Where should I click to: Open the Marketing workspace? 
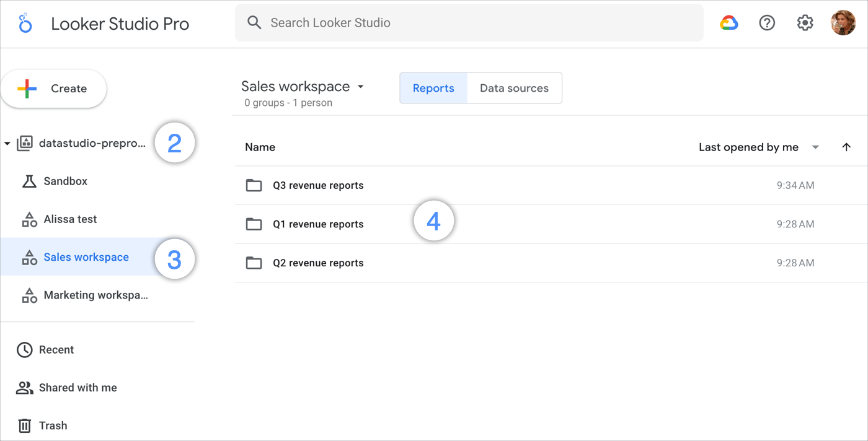coord(96,295)
